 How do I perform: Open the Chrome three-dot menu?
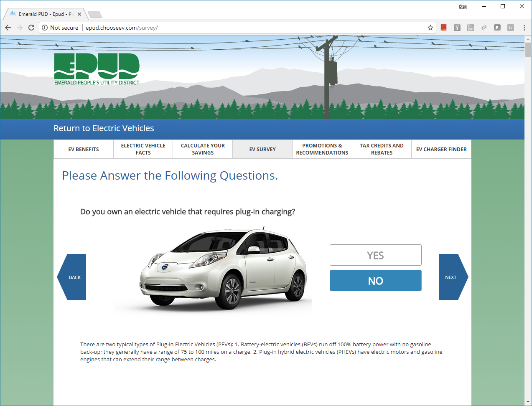[524, 28]
